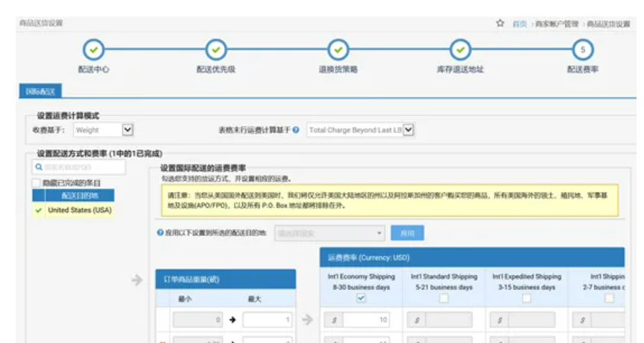The image size is (644, 343).
Task: Click the dollar sign in Economy rate field
Action: pyautogui.click(x=334, y=320)
